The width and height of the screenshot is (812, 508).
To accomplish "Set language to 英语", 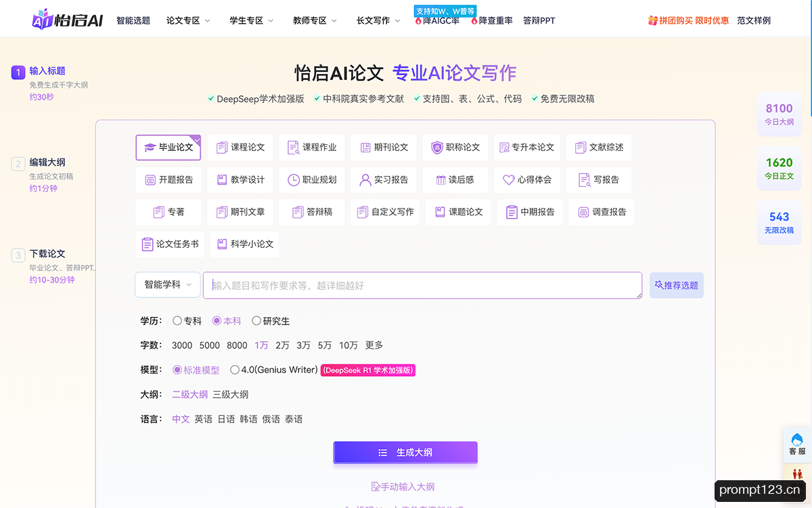I will (x=204, y=419).
